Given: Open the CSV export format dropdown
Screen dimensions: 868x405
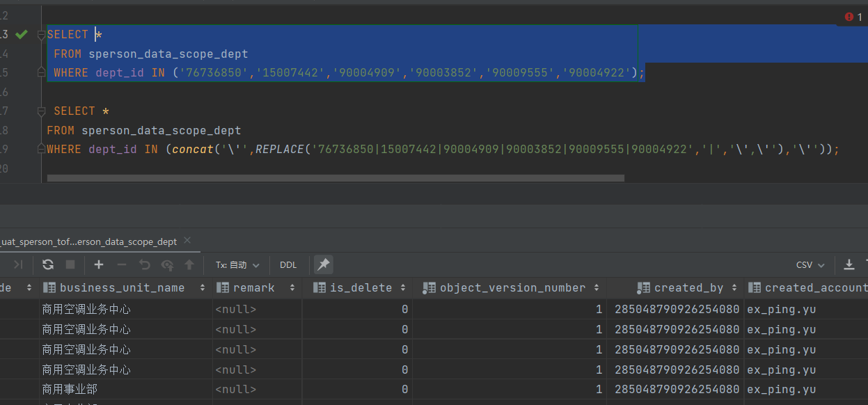Looking at the screenshot, I should pyautogui.click(x=811, y=265).
